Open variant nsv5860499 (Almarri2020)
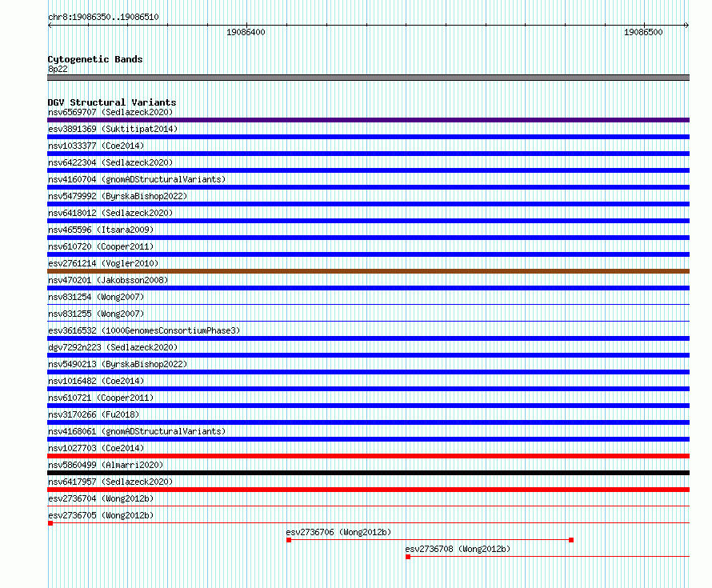712x588 pixels. coord(106,465)
